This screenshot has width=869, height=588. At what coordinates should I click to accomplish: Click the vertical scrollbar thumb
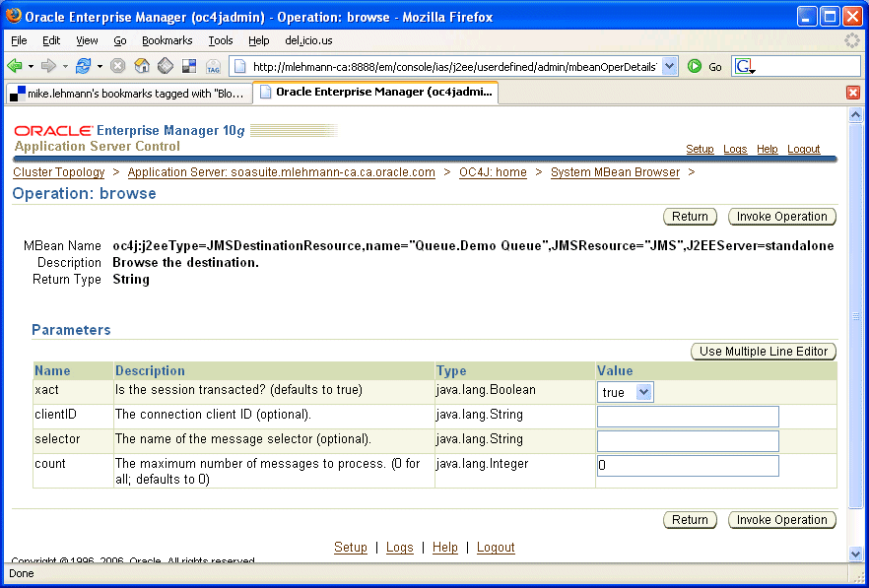point(855,315)
